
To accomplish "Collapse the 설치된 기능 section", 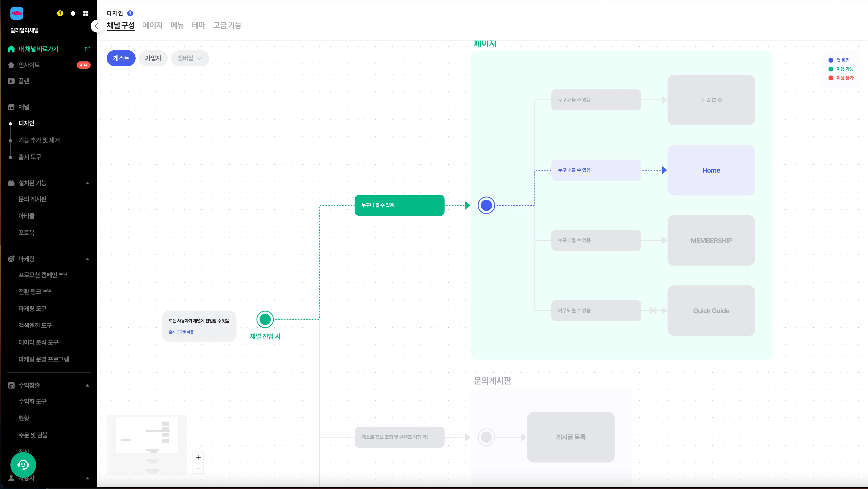I will point(87,183).
